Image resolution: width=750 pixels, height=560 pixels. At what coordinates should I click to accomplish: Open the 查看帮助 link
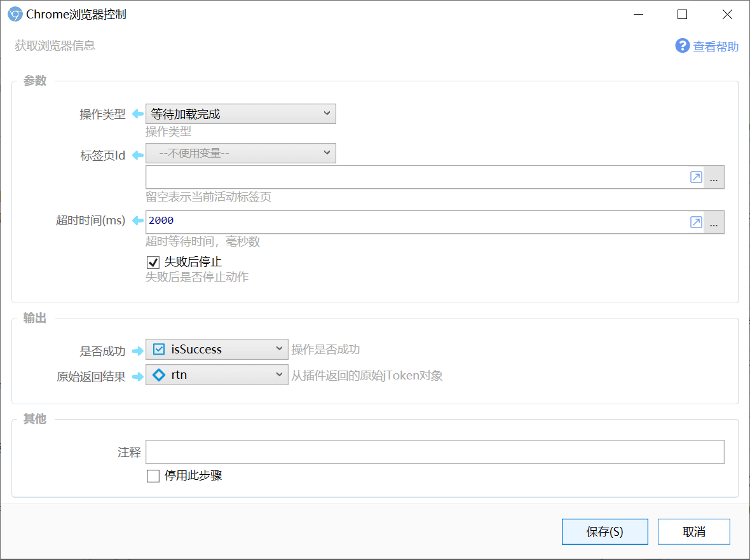[x=716, y=46]
